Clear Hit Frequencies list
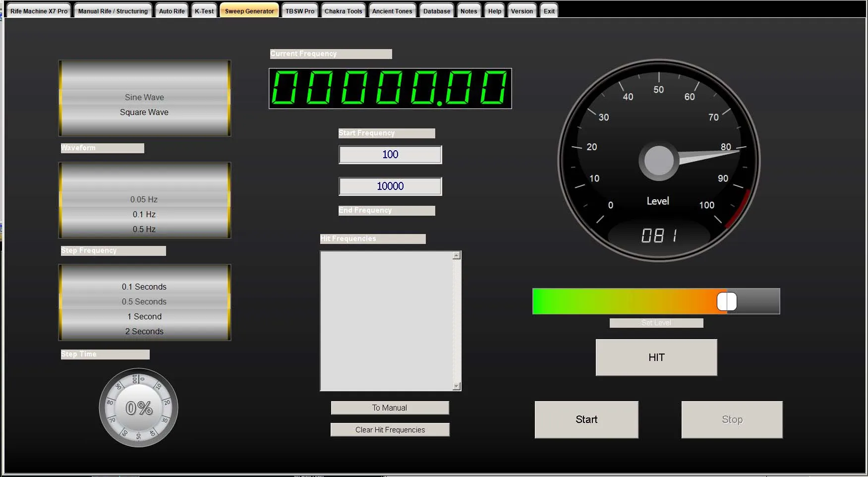The image size is (868, 477). point(390,430)
